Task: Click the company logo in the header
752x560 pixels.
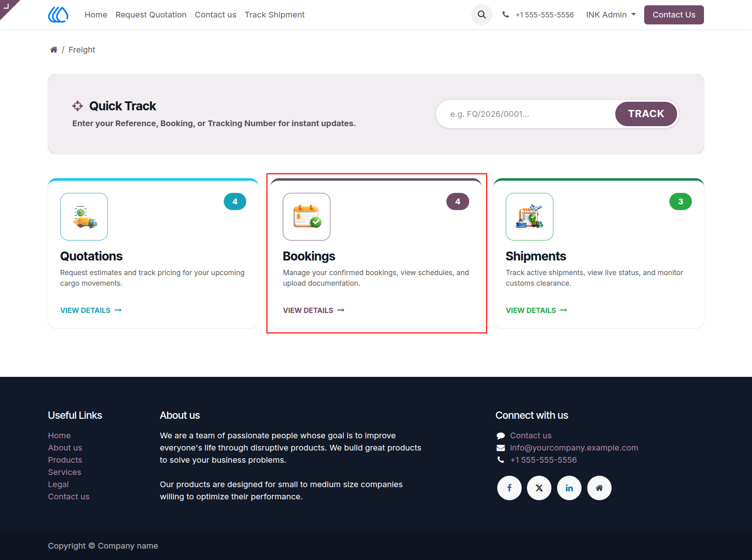Action: tap(58, 15)
